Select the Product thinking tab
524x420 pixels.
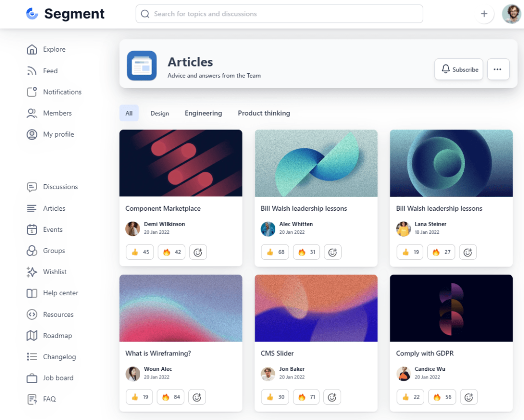pos(264,114)
